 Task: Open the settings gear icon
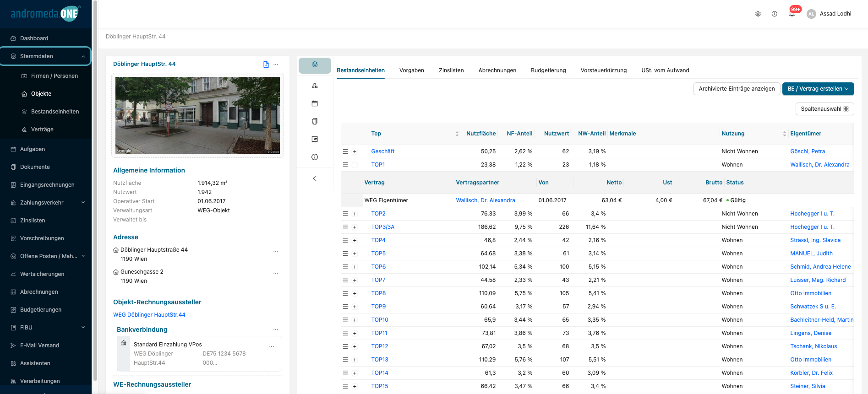pos(758,14)
